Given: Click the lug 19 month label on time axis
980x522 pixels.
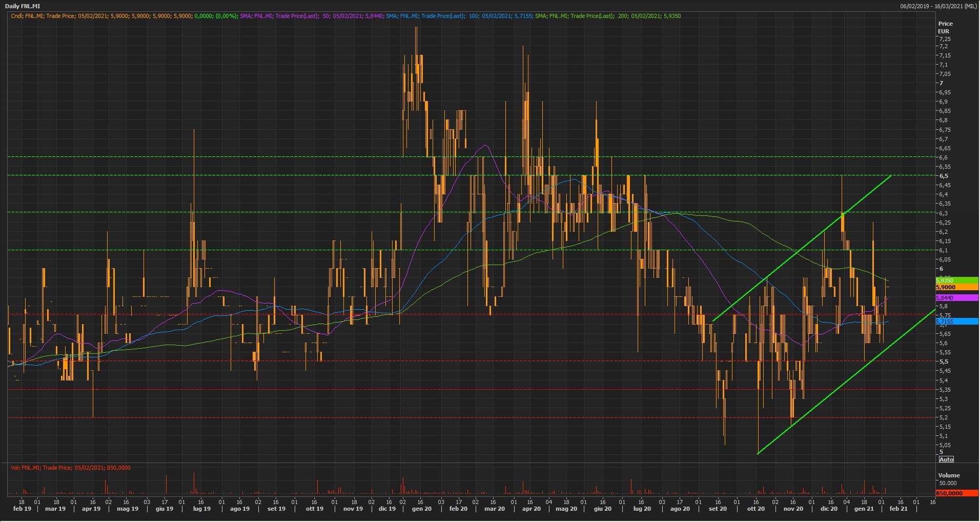Looking at the screenshot, I should [201, 509].
